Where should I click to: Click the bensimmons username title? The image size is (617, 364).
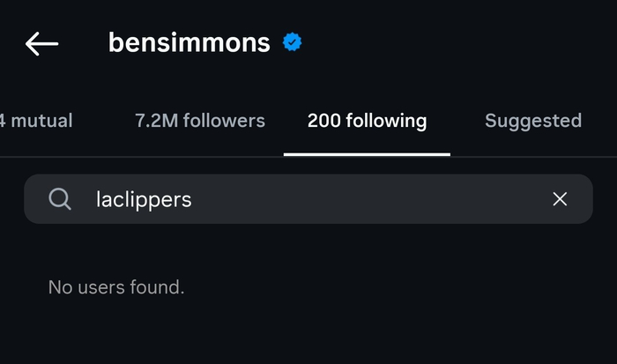[x=189, y=42]
